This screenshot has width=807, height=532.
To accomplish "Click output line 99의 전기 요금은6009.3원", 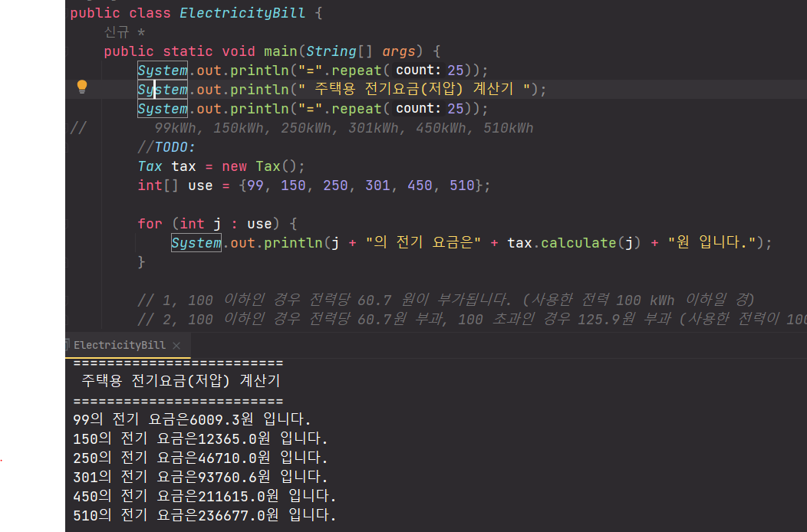I will tap(192, 419).
